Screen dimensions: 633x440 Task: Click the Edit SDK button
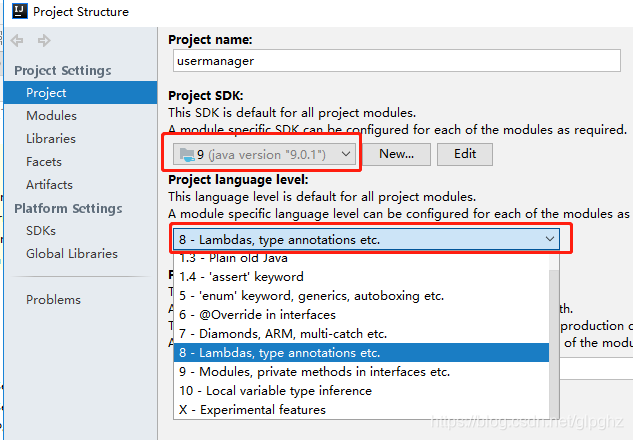click(465, 154)
